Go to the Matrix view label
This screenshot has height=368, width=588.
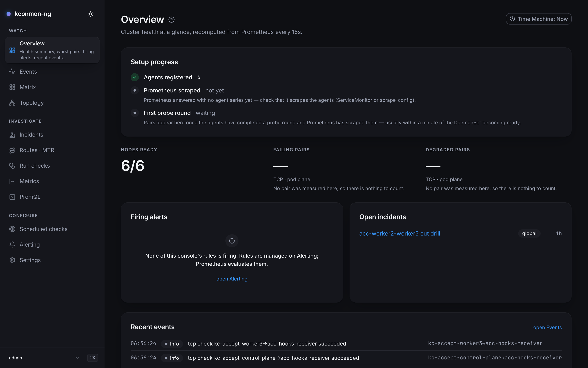(28, 87)
